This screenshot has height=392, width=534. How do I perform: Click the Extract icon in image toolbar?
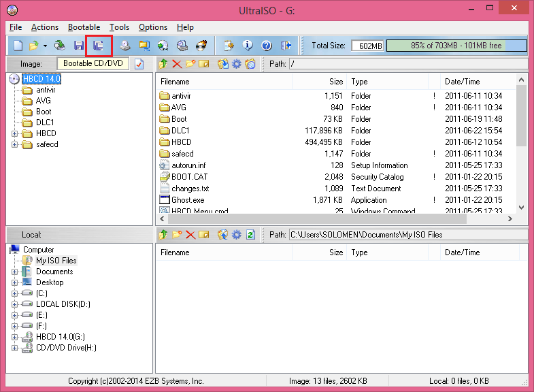(x=223, y=64)
